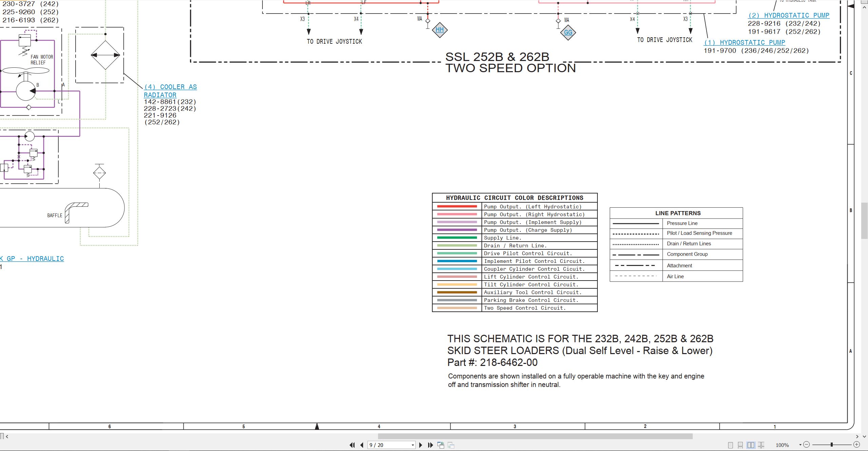This screenshot has width=868, height=451.
Task: Click the red Left Hydrostatic color swatch
Action: click(x=457, y=206)
